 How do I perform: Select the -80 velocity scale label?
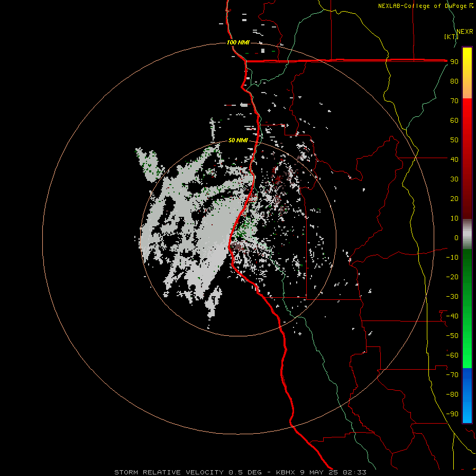click(x=452, y=395)
